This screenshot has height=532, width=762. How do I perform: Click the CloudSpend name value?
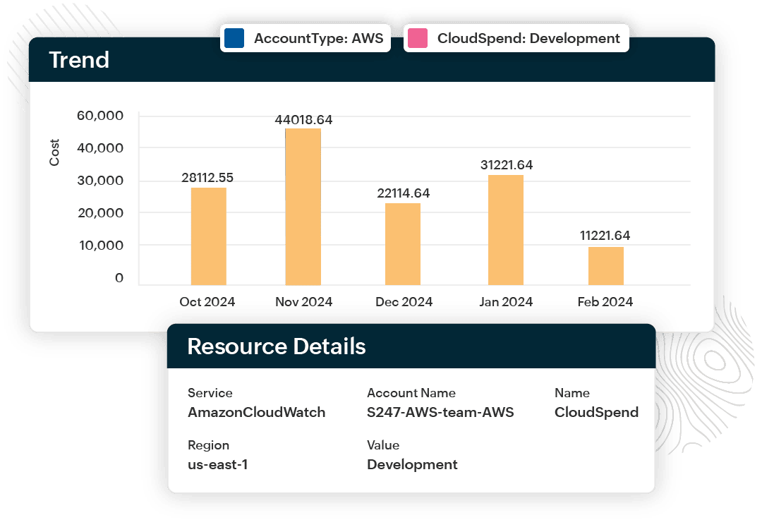595,412
